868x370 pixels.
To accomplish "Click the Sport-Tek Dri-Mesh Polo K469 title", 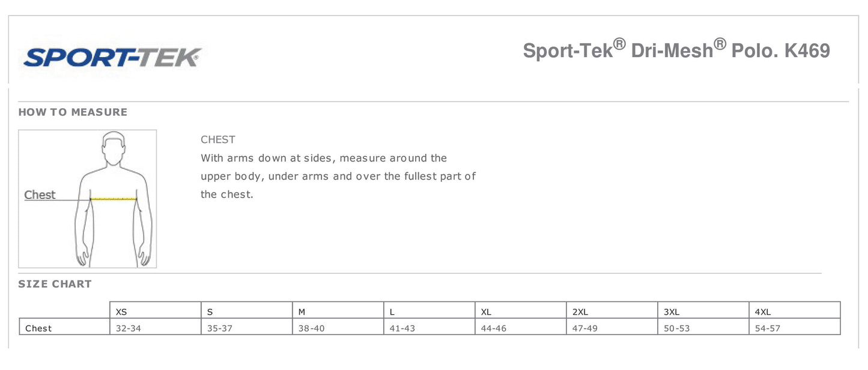I will pos(676,50).
